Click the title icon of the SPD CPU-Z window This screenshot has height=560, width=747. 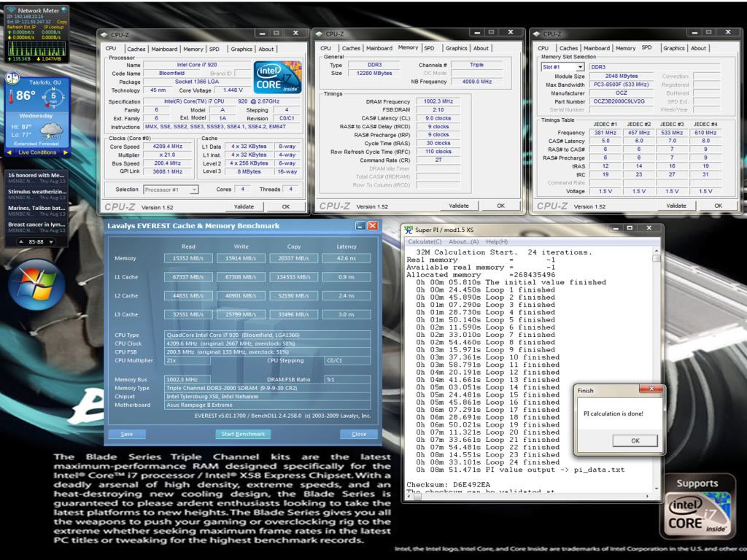coord(536,34)
